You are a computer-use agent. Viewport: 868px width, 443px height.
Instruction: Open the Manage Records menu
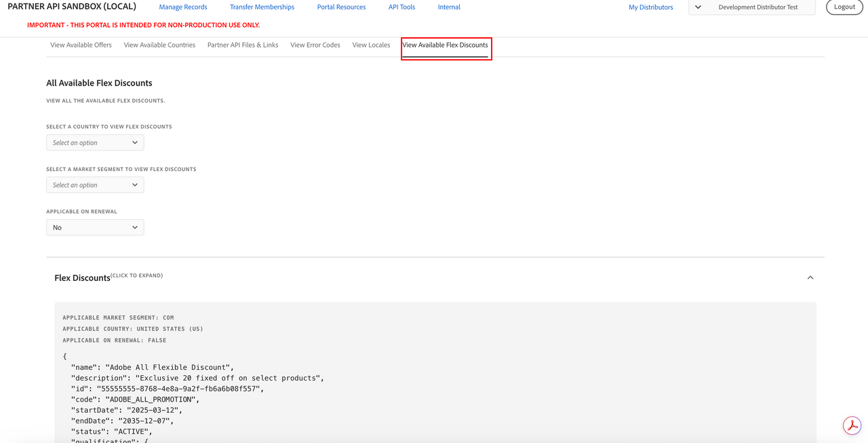click(183, 7)
